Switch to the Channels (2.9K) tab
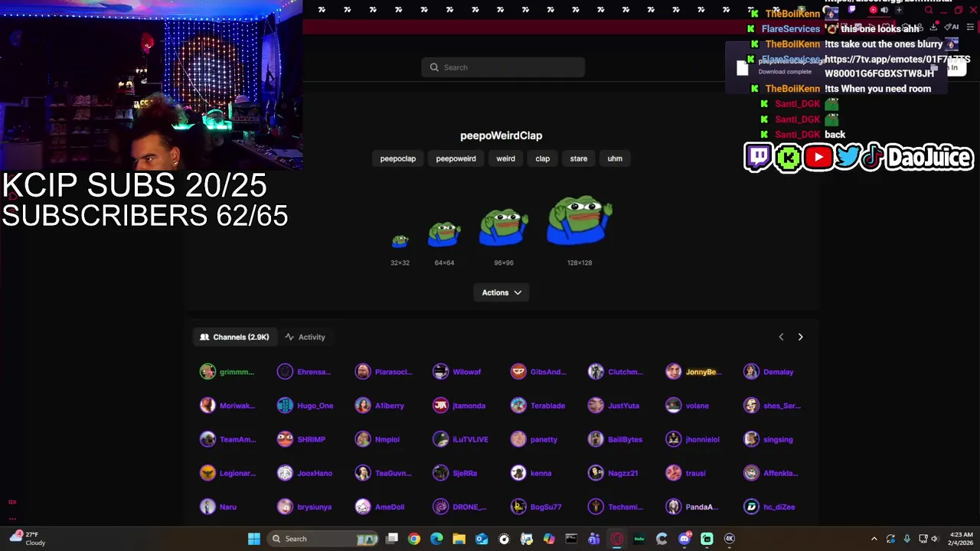980x551 pixels. pyautogui.click(x=234, y=337)
